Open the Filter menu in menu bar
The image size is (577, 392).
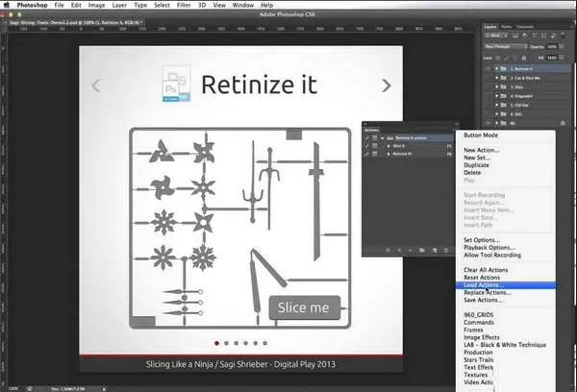tap(184, 5)
